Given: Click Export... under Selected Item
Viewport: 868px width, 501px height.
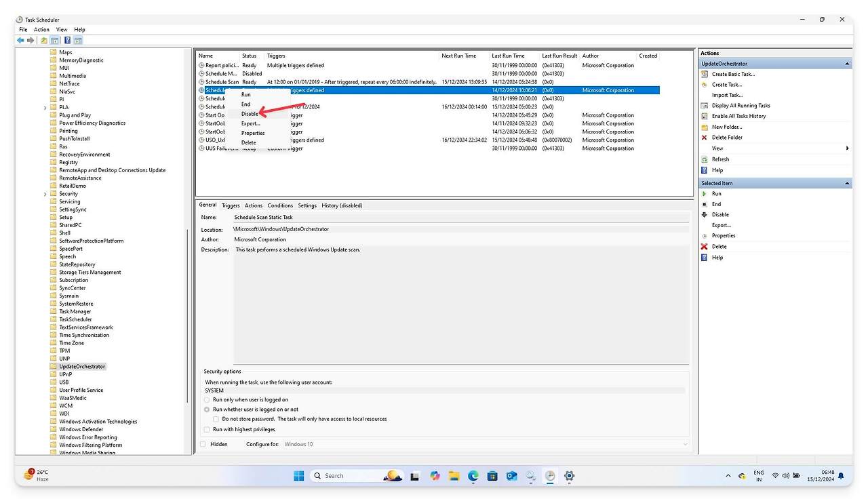Looking at the screenshot, I should point(722,225).
